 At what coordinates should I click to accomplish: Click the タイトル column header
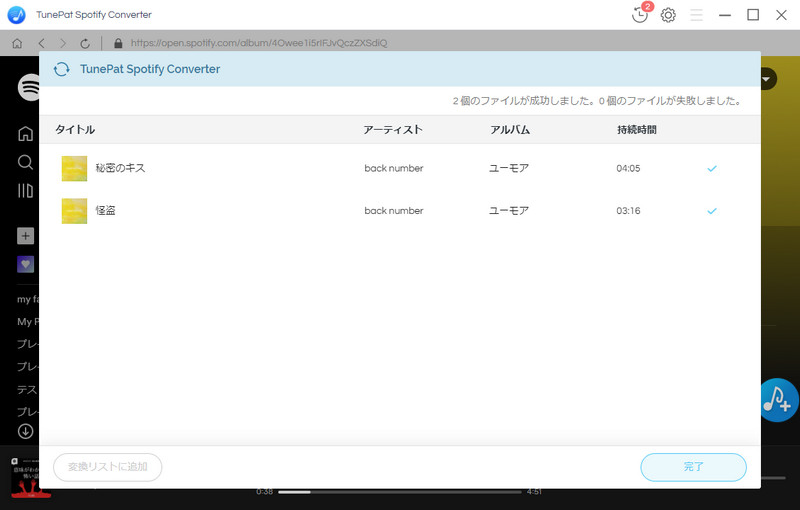75,130
